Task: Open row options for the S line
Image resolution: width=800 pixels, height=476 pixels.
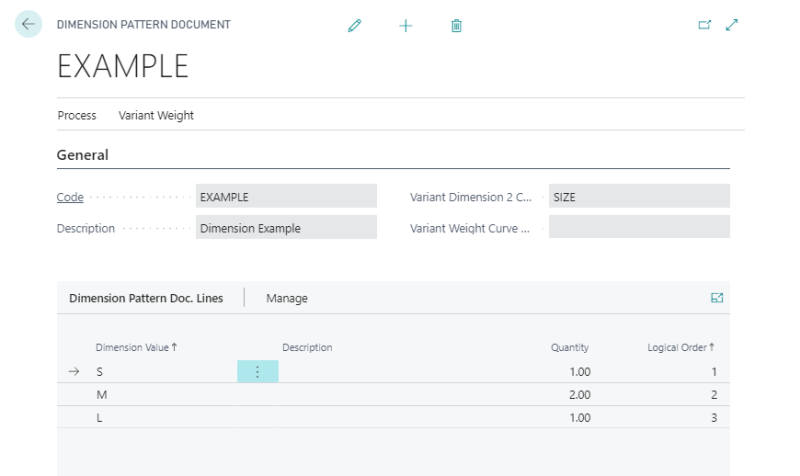Action: [x=257, y=371]
